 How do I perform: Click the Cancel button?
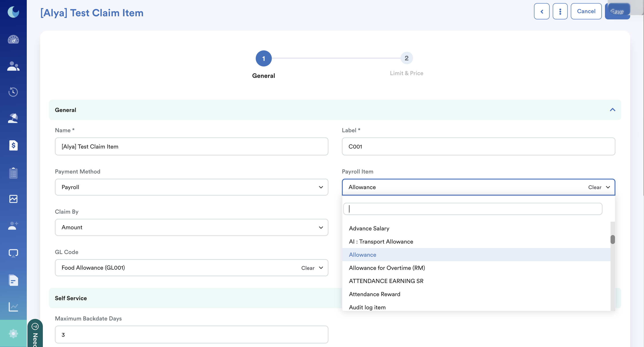(x=586, y=12)
